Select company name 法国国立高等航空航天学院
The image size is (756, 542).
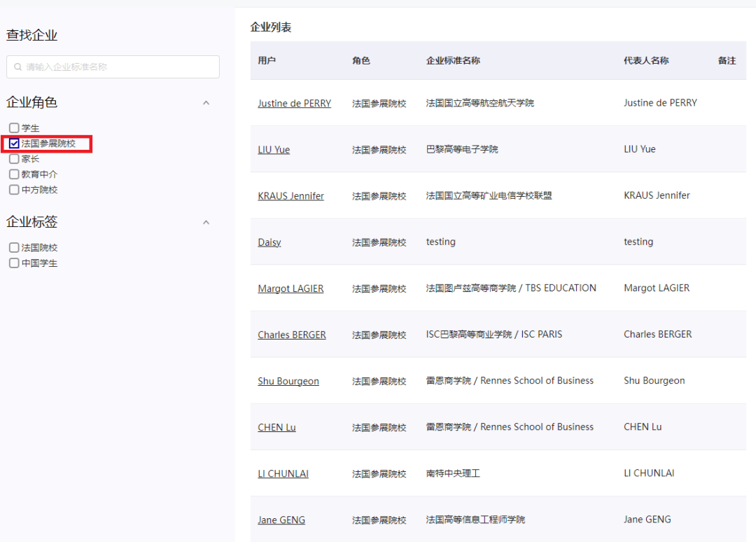479,103
